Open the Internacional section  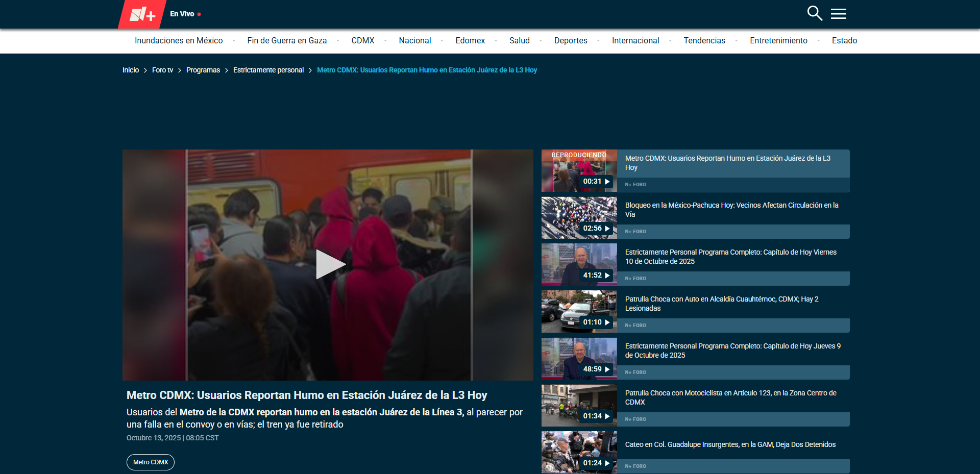point(635,41)
